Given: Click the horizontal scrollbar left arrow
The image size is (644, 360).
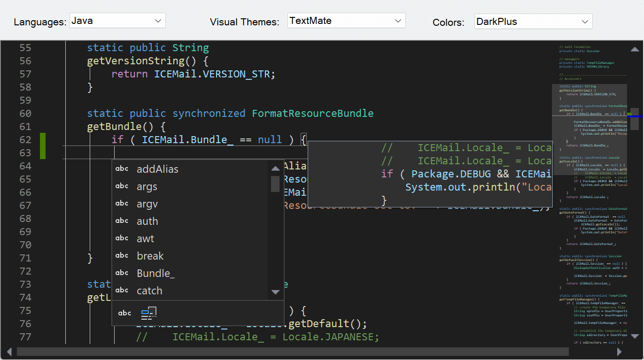Looking at the screenshot, I should (x=8, y=352).
